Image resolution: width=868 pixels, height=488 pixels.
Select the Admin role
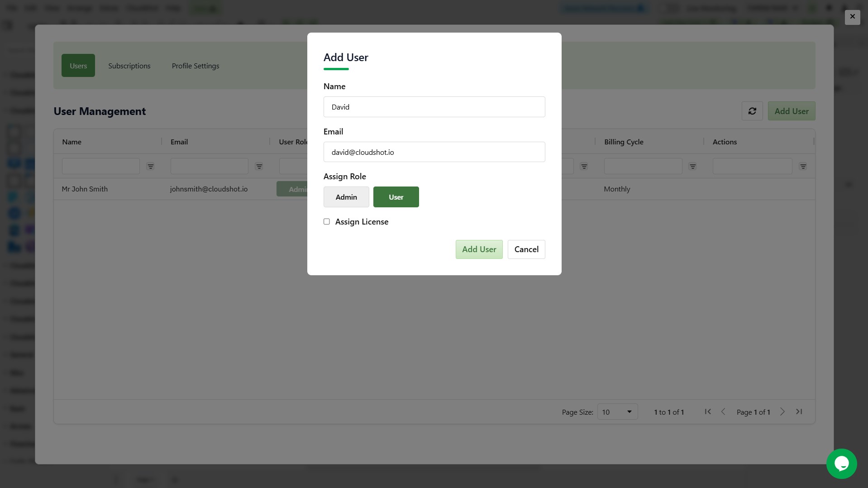[x=346, y=197]
